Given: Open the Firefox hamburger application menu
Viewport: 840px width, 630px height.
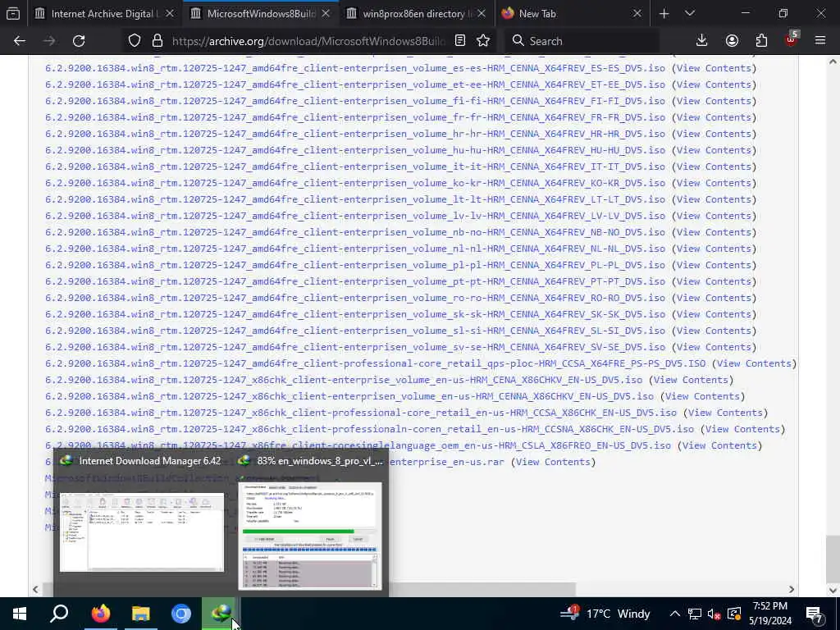Looking at the screenshot, I should (x=820, y=41).
